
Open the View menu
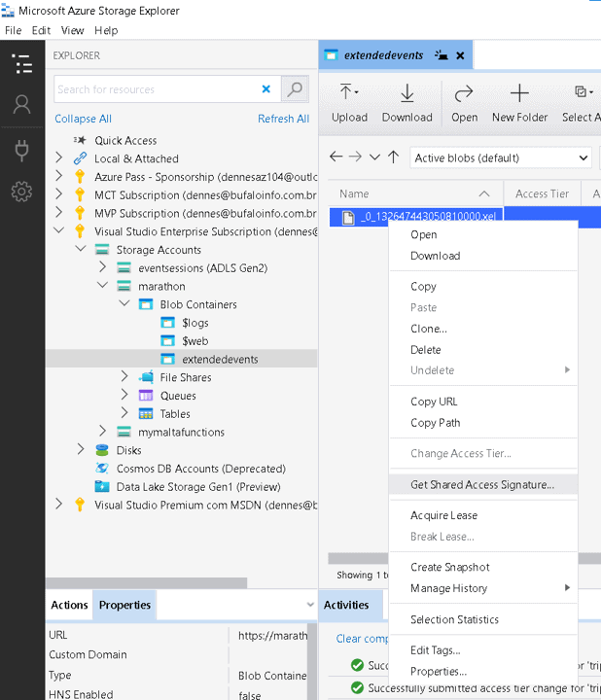click(72, 30)
